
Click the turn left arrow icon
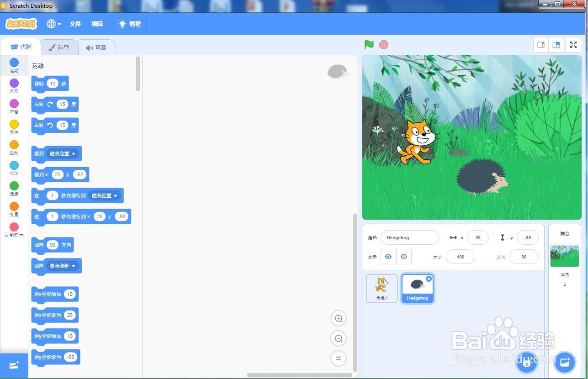coord(51,125)
